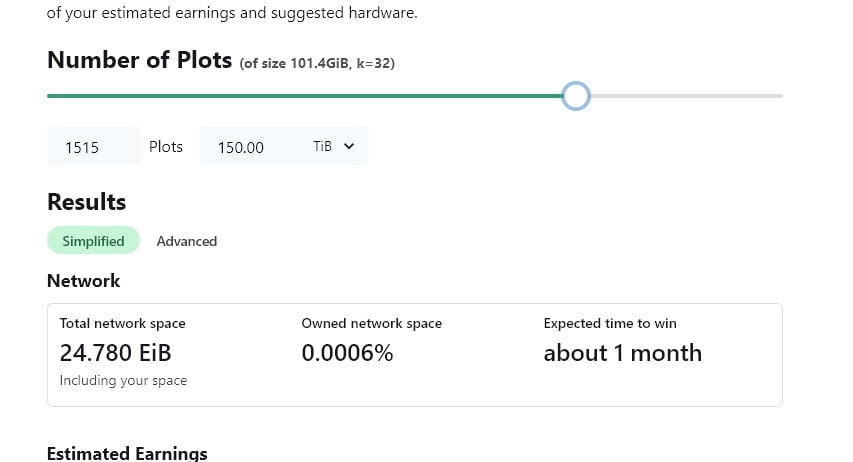Click the chevron arrow beside TiB
Image resolution: width=853 pixels, height=462 pixels.
[349, 146]
